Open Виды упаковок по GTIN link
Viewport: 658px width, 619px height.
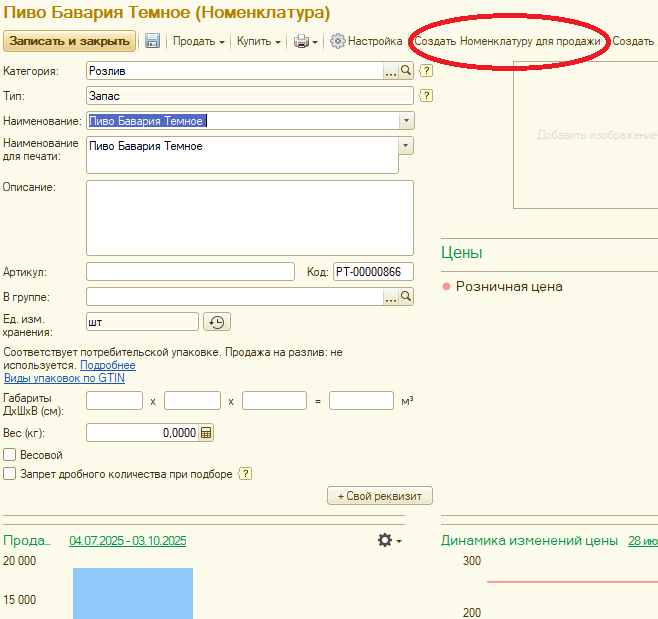coord(64,378)
